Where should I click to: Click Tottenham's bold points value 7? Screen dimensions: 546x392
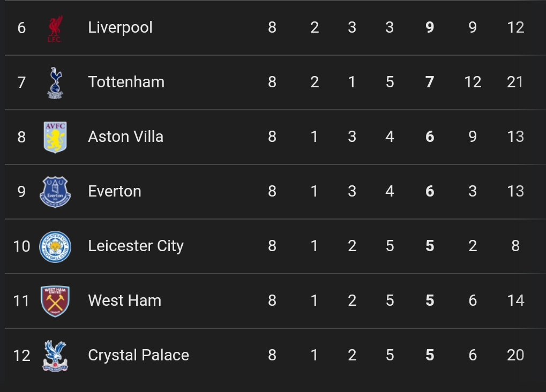tap(430, 82)
